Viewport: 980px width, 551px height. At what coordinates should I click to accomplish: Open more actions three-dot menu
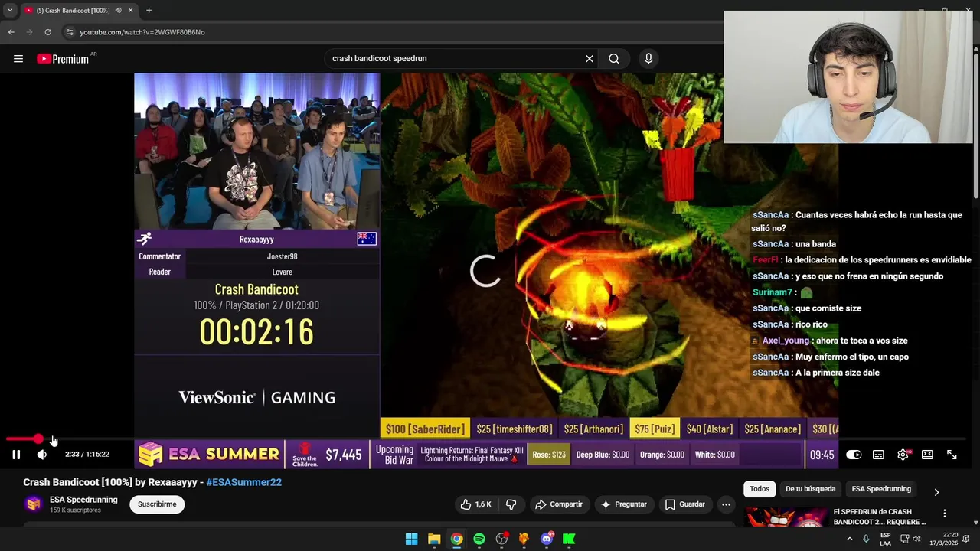726,504
